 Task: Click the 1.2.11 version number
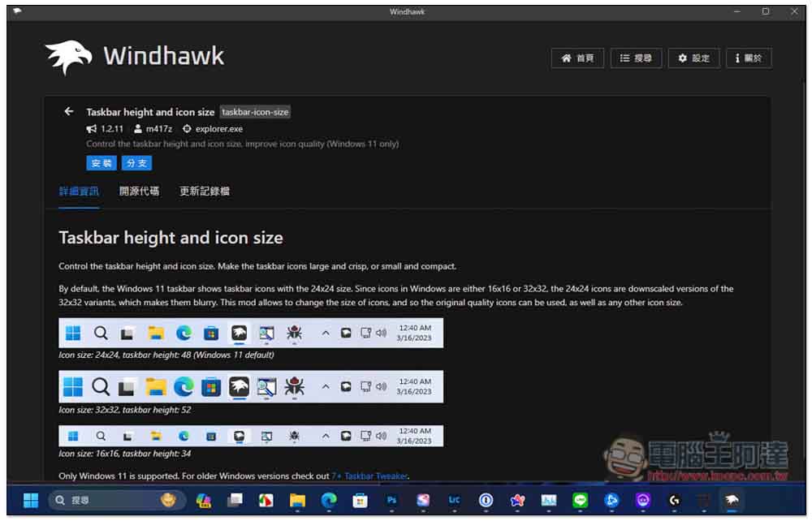112,129
